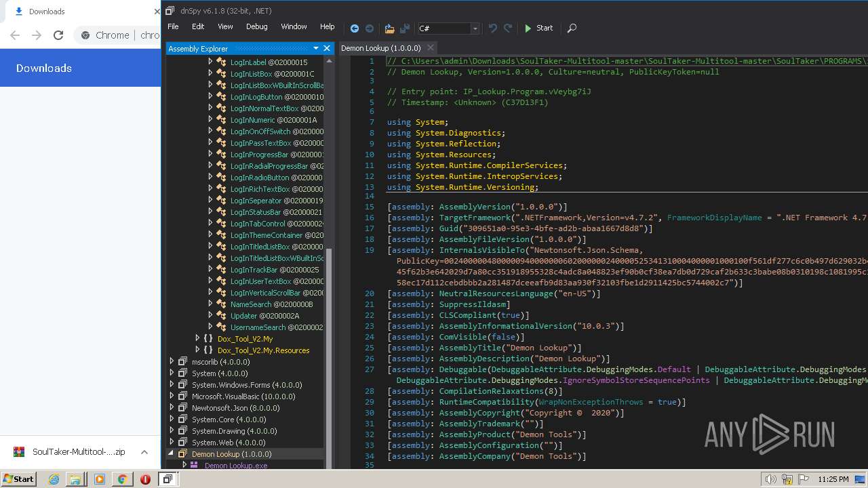Open SoulTaker-Multitool zip download options chevron
868x488 pixels.
144,452
